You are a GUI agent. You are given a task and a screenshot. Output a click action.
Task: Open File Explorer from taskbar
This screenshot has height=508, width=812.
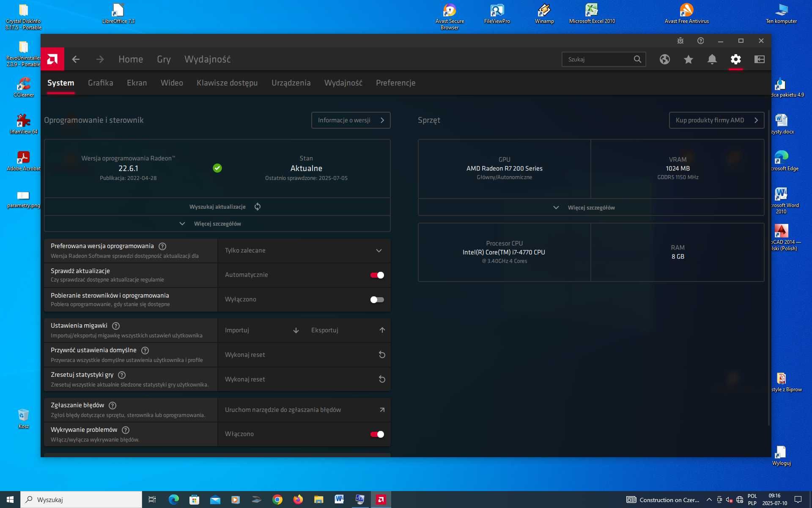pyautogui.click(x=319, y=500)
